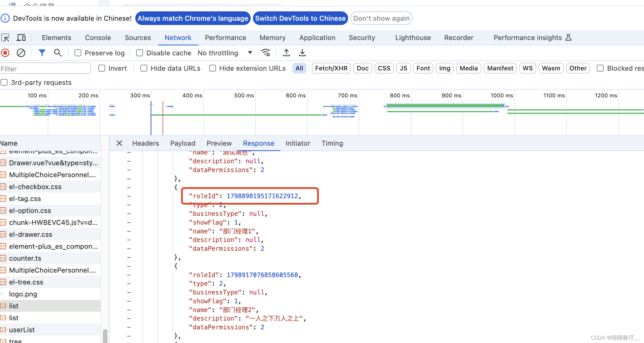Tick the Hide data URLs checkbox

[x=144, y=68]
